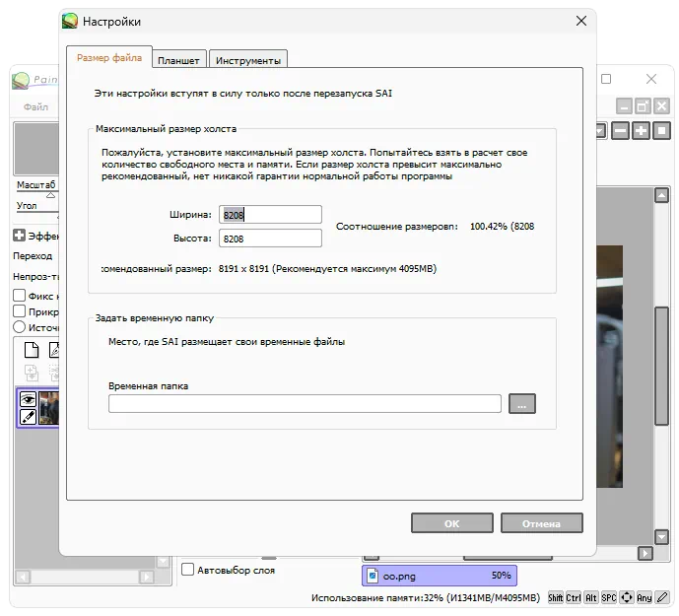This screenshot has height=616, width=679.
Task: Click the navigator preview thumbnail in SAI
Action: click(x=36, y=149)
